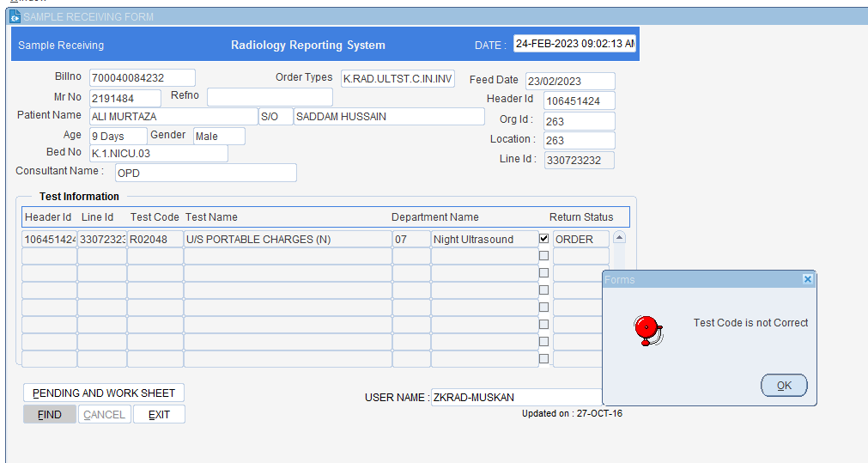Close the Forms dialog with X icon

[807, 280]
